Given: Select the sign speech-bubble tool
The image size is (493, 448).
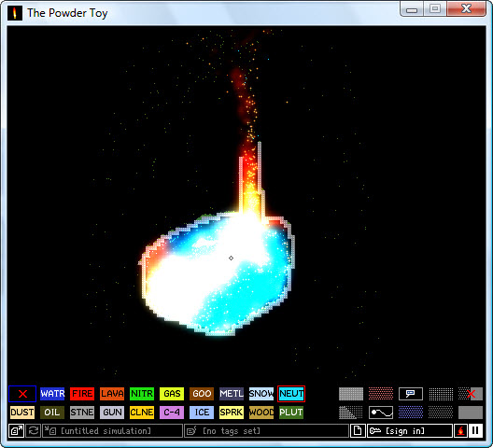Looking at the screenshot, I should pos(411,394).
